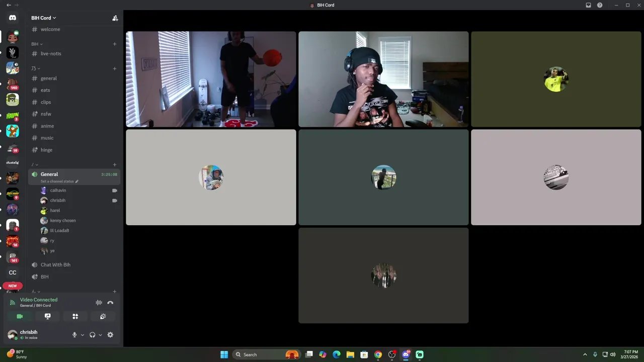
Task: Open Google Chrome from the taskbar
Action: pos(378,354)
